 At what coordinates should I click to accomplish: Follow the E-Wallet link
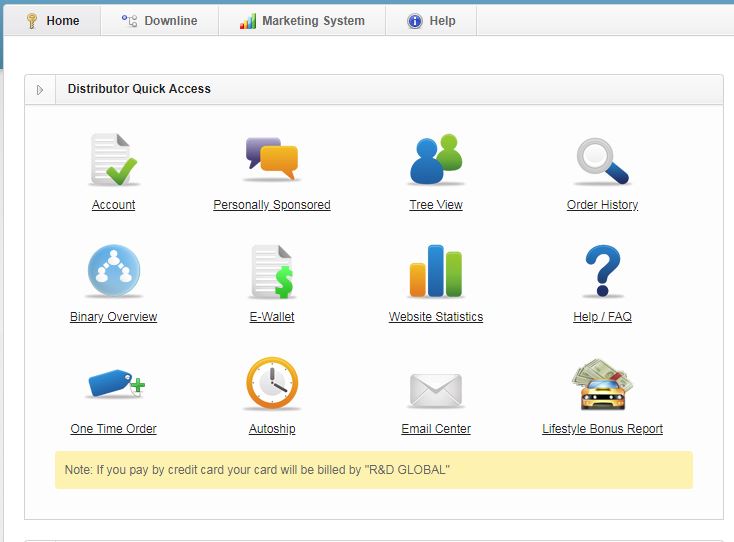click(x=272, y=316)
